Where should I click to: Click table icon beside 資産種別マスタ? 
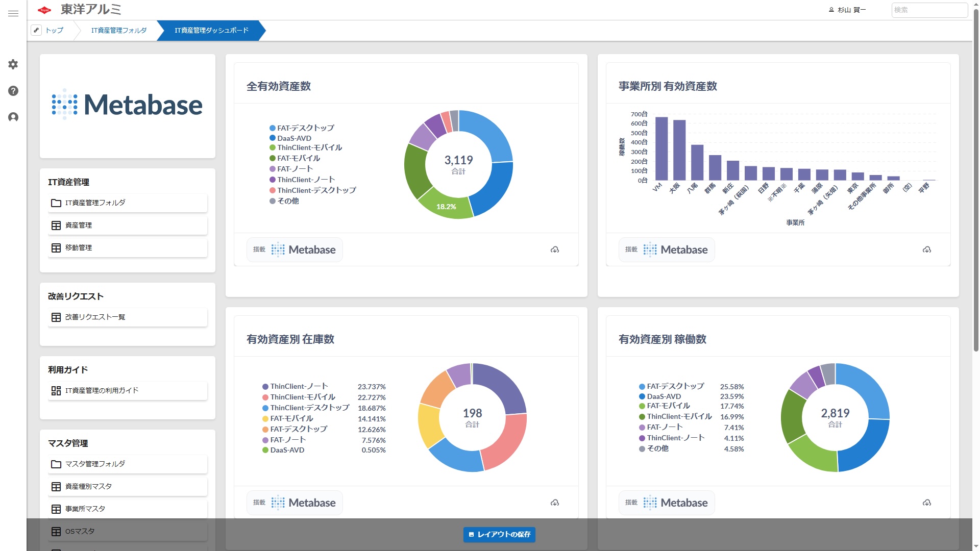tap(56, 487)
